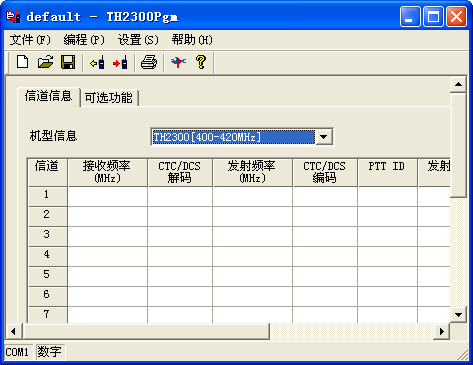Image resolution: width=473 pixels, height=365 pixels.
Task: Click the 发射频率(MHz) column header
Action: 252,172
